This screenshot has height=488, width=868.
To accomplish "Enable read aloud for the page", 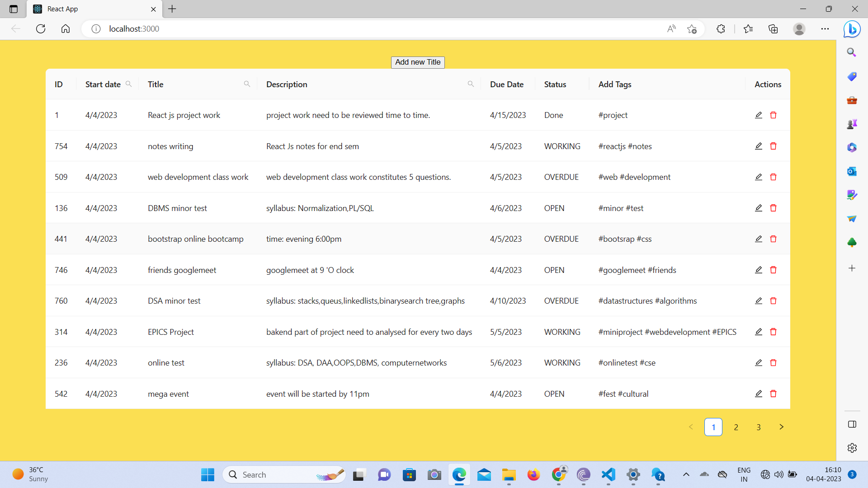I will pyautogui.click(x=671, y=28).
